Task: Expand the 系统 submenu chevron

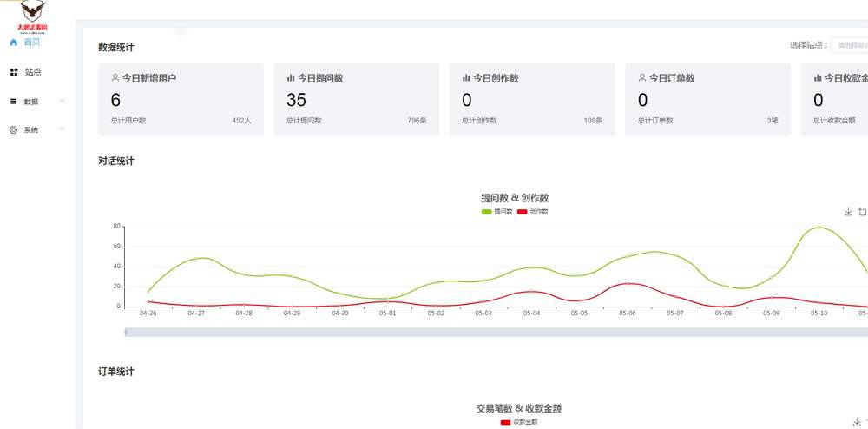Action: pyautogui.click(x=62, y=130)
